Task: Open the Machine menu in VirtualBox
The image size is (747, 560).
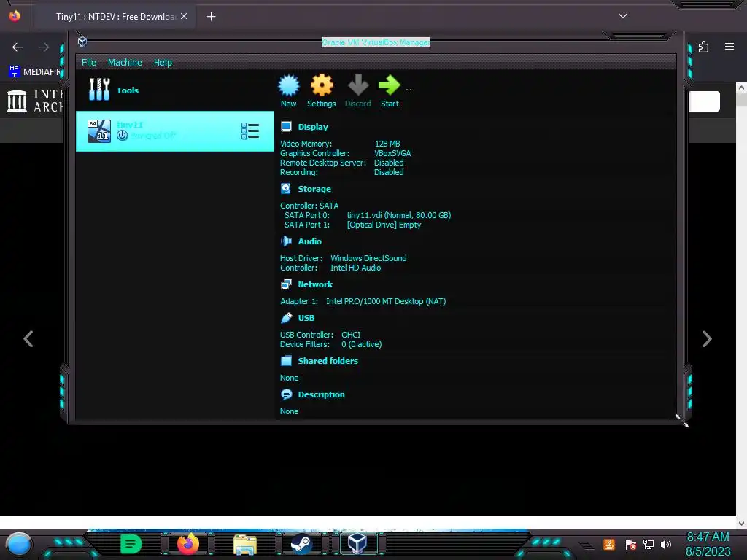Action: (x=125, y=63)
